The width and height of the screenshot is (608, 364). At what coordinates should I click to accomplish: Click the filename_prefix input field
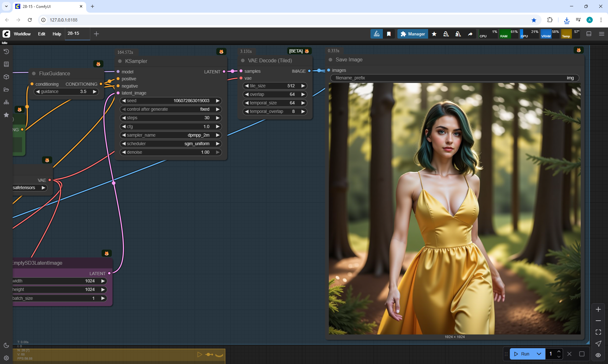tap(454, 78)
